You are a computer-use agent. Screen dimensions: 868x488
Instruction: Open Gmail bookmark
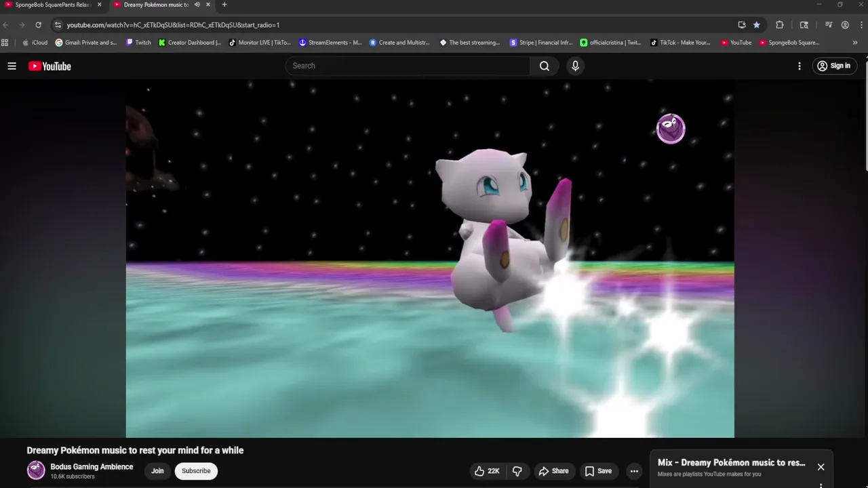coord(86,43)
